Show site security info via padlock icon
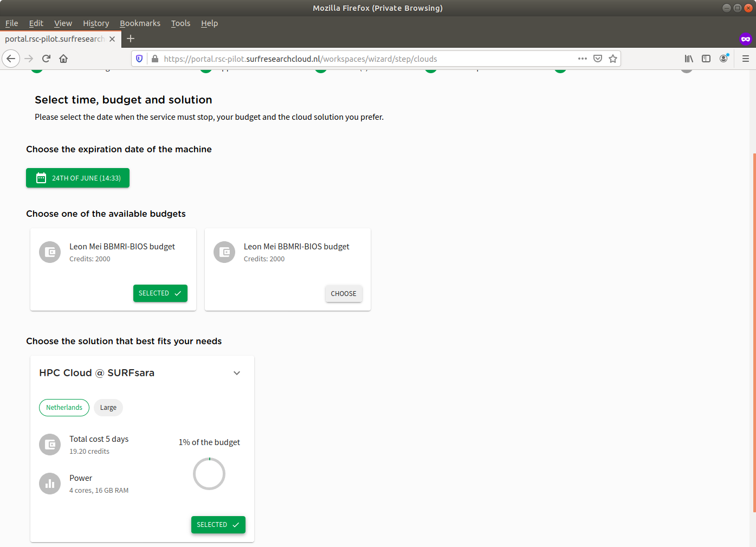756x547 pixels. (x=155, y=59)
